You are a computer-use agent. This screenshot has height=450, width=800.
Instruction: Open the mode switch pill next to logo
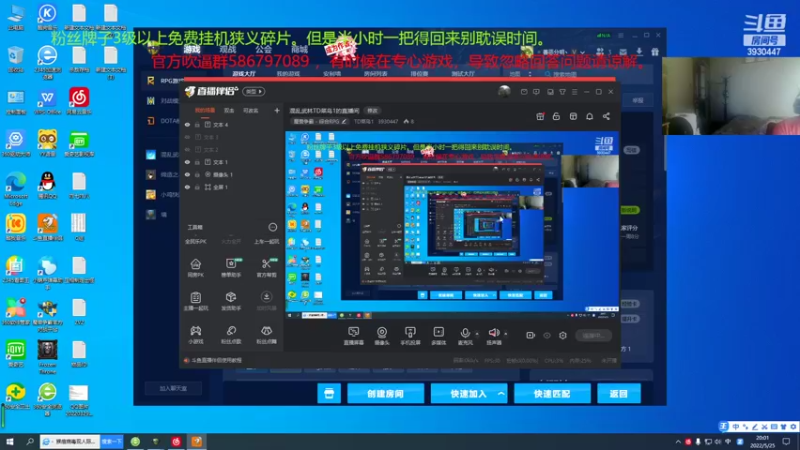(x=254, y=91)
